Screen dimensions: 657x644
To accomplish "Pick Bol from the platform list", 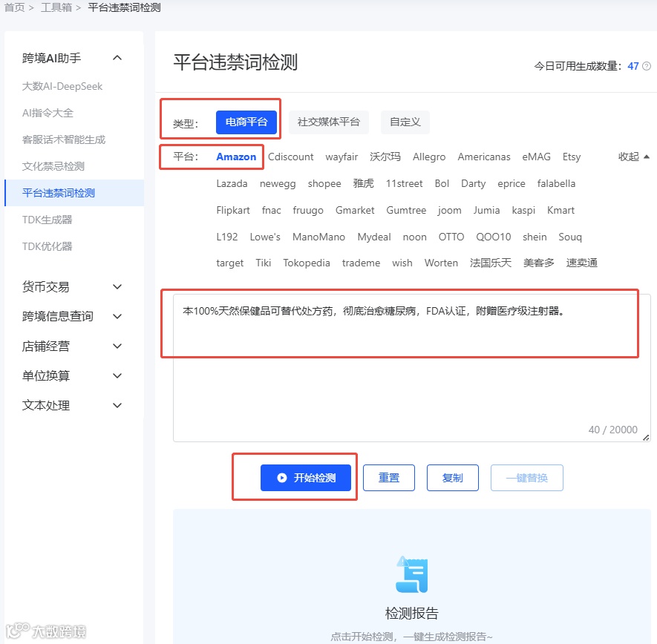I will point(442,184).
